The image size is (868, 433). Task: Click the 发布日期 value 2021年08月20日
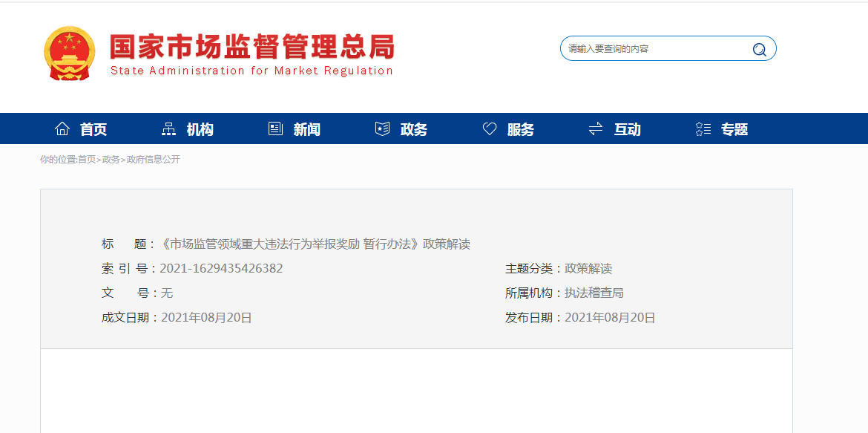[610, 318]
